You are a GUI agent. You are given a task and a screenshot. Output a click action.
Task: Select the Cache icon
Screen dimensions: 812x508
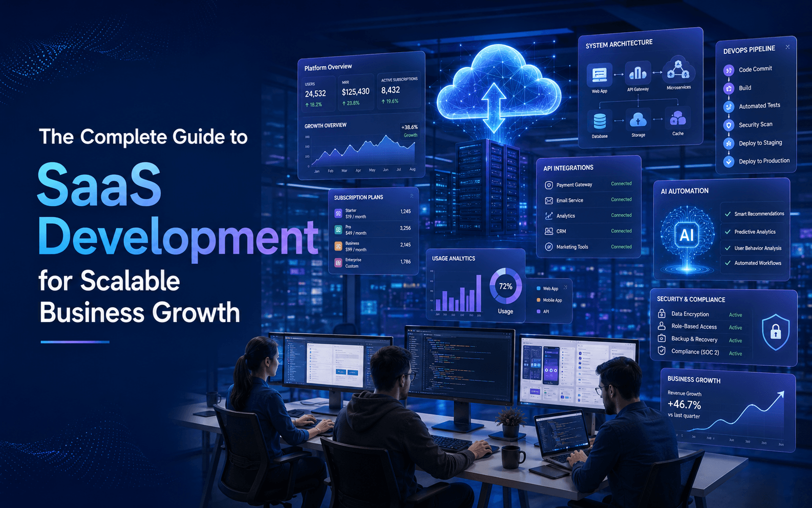point(678,118)
